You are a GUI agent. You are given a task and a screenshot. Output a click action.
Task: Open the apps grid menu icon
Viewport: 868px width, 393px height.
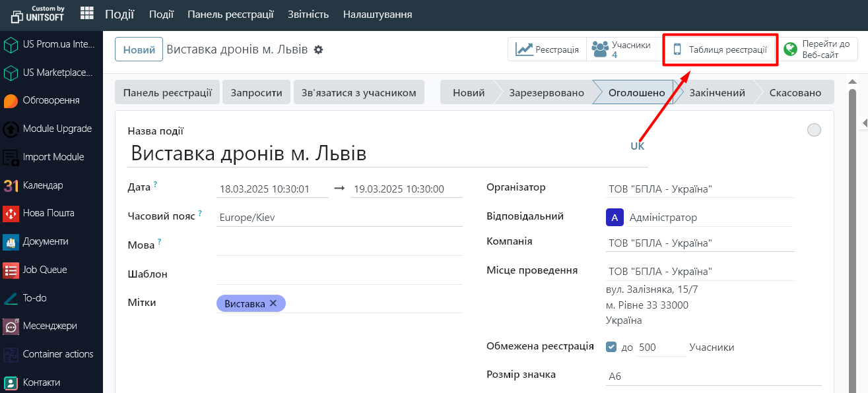(x=86, y=14)
